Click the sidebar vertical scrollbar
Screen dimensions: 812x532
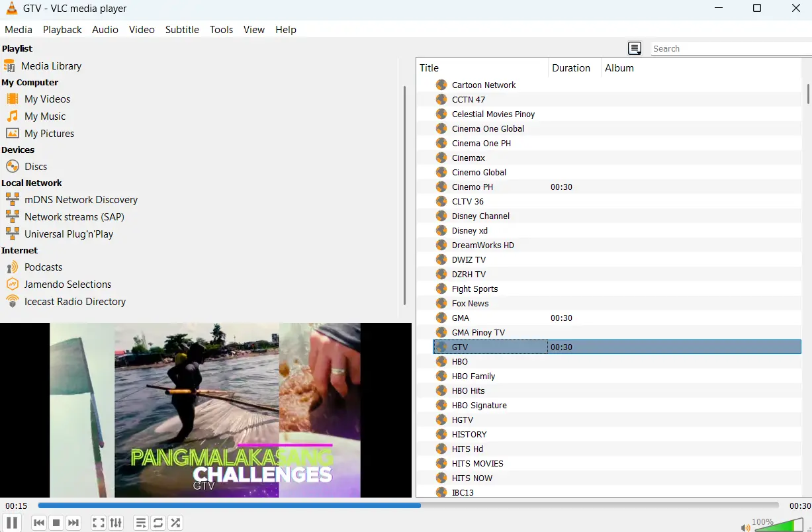click(404, 195)
